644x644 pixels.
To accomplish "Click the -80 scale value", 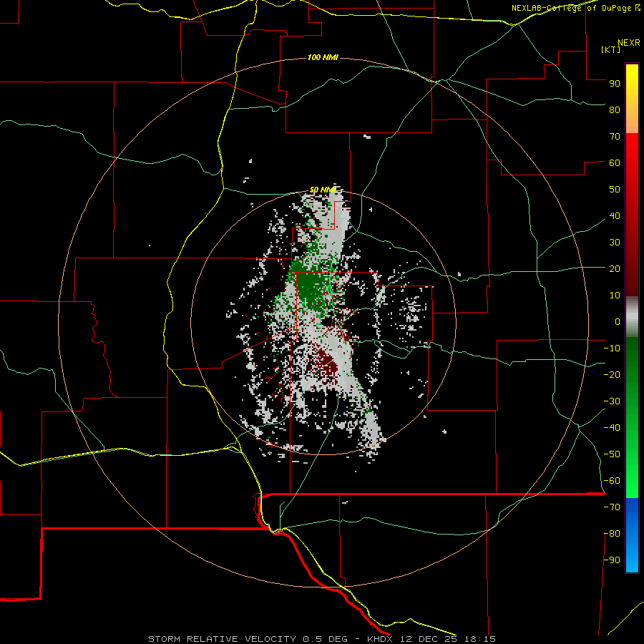I will click(x=612, y=534).
